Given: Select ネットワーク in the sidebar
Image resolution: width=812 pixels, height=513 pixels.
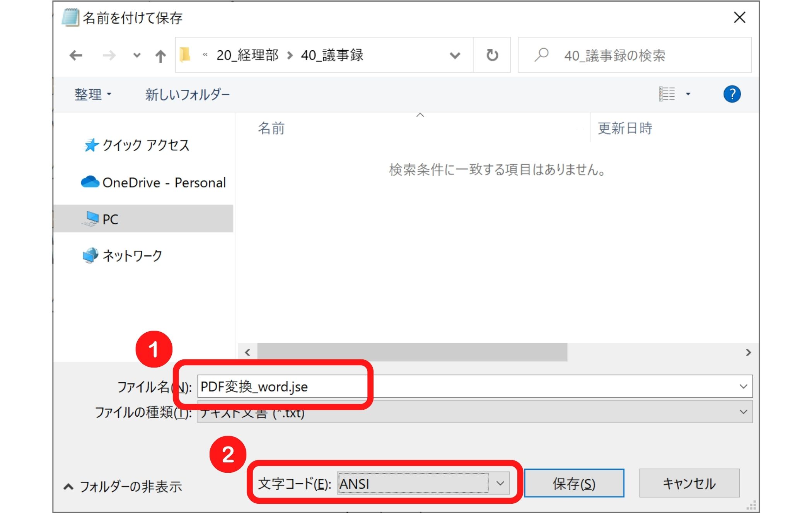Looking at the screenshot, I should [122, 255].
